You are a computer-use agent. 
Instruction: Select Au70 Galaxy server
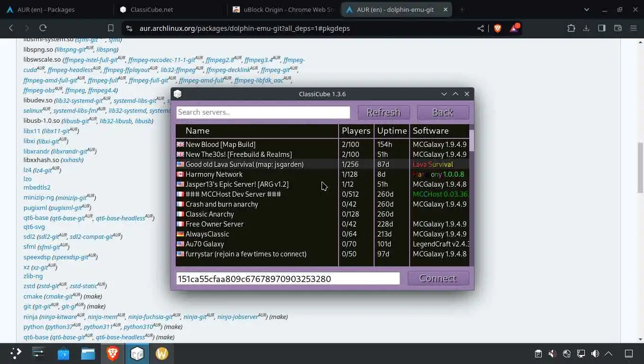322,244
